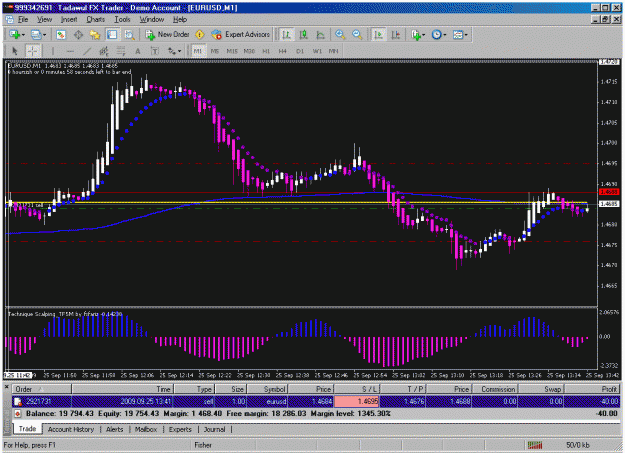This screenshot has height=453, width=625.
Task: Zoom out on the chart
Action: 357,35
